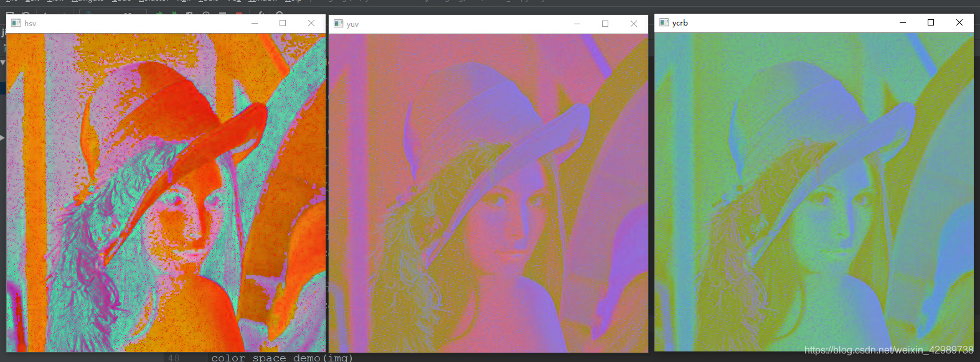Click the ycrb window's app icon

(664, 22)
